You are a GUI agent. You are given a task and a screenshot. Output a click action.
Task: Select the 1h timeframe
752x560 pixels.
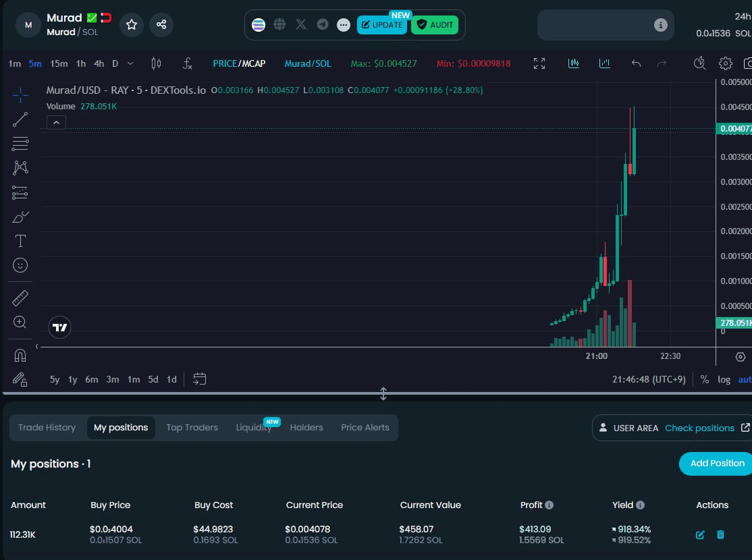(81, 63)
